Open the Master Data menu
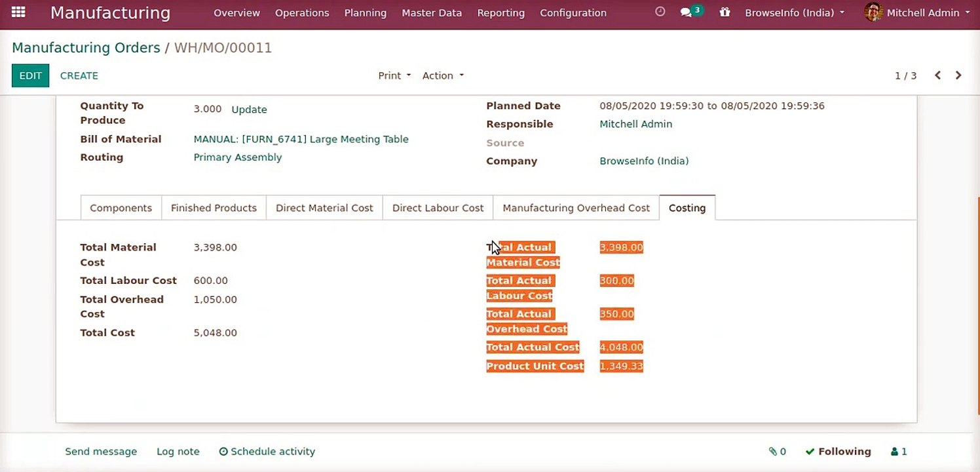Image resolution: width=980 pixels, height=472 pixels. coord(432,12)
